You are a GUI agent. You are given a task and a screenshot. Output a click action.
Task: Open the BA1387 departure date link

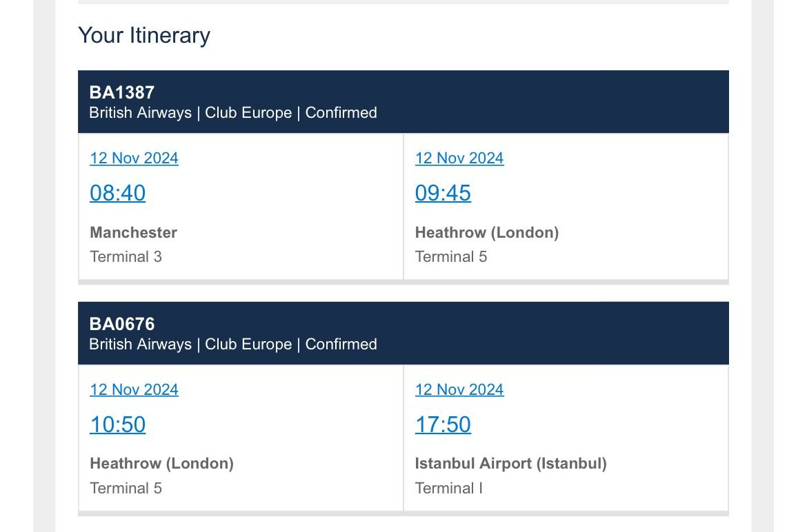pos(134,158)
